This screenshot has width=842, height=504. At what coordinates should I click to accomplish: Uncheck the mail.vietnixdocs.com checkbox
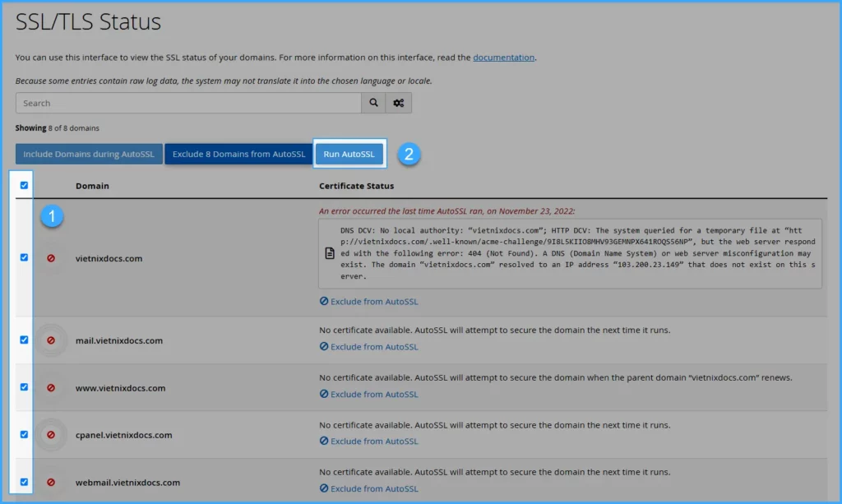click(x=24, y=340)
